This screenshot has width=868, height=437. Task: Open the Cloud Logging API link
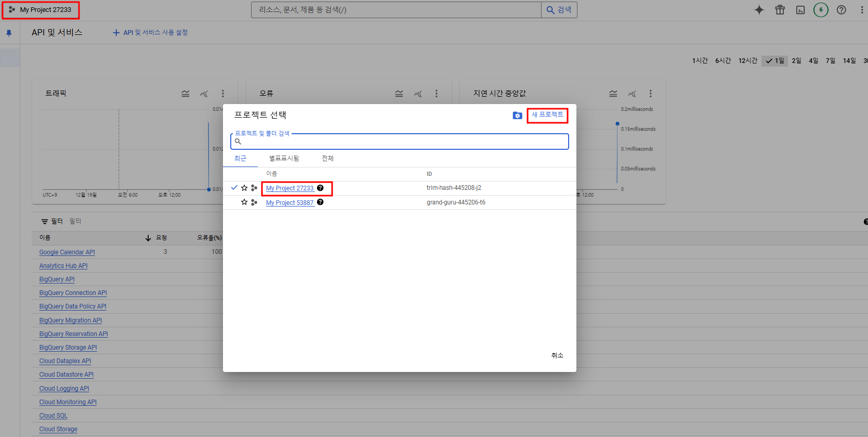(64, 389)
